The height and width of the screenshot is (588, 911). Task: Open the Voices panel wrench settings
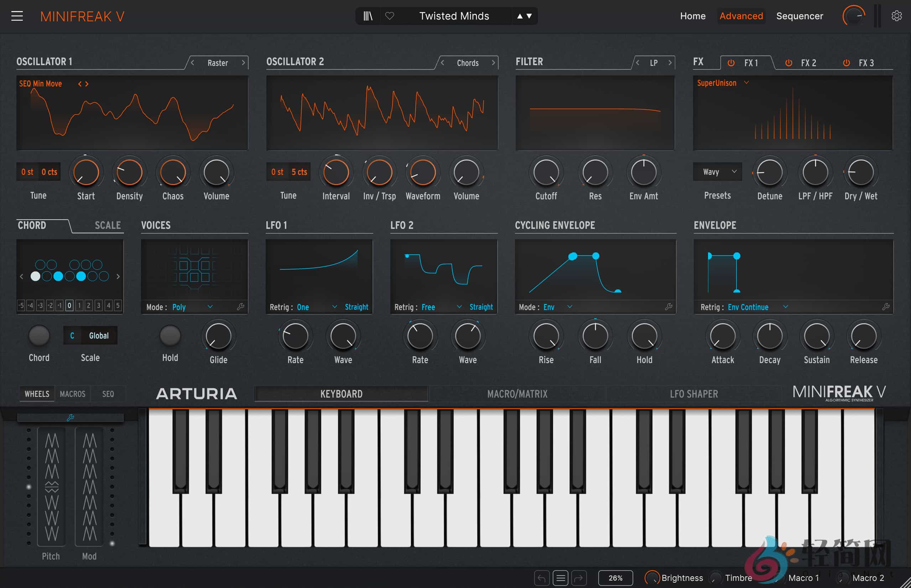(x=241, y=306)
